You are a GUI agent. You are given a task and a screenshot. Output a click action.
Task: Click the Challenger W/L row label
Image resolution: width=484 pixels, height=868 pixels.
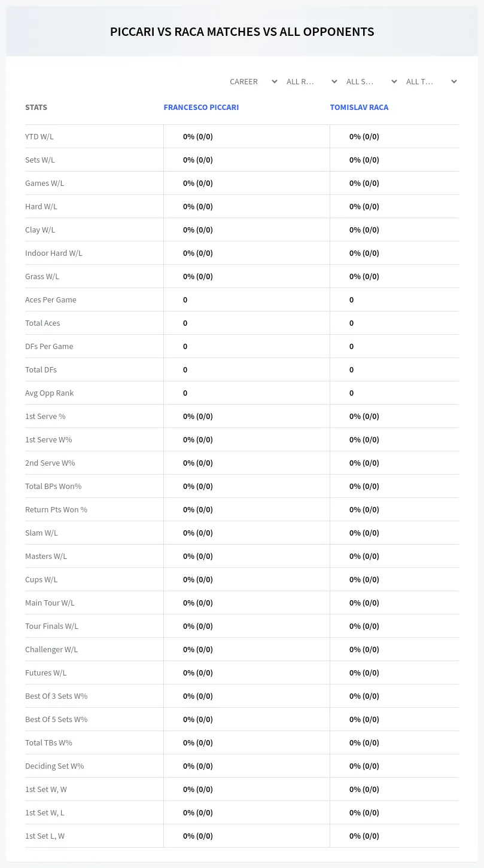[51, 649]
